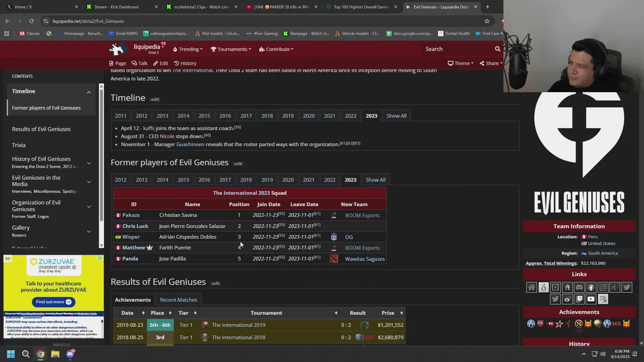Open the Instagram link icon under Links
Image resolution: width=644 pixels, height=362 pixels.
click(603, 288)
